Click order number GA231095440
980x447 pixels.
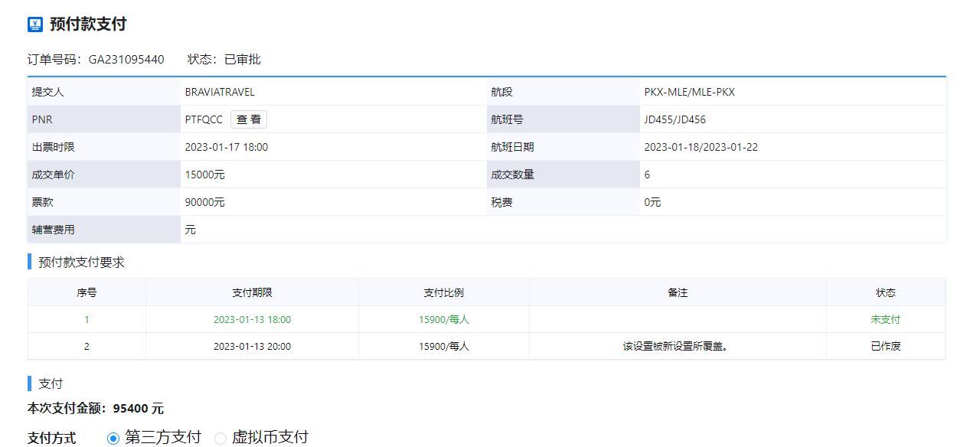126,60
